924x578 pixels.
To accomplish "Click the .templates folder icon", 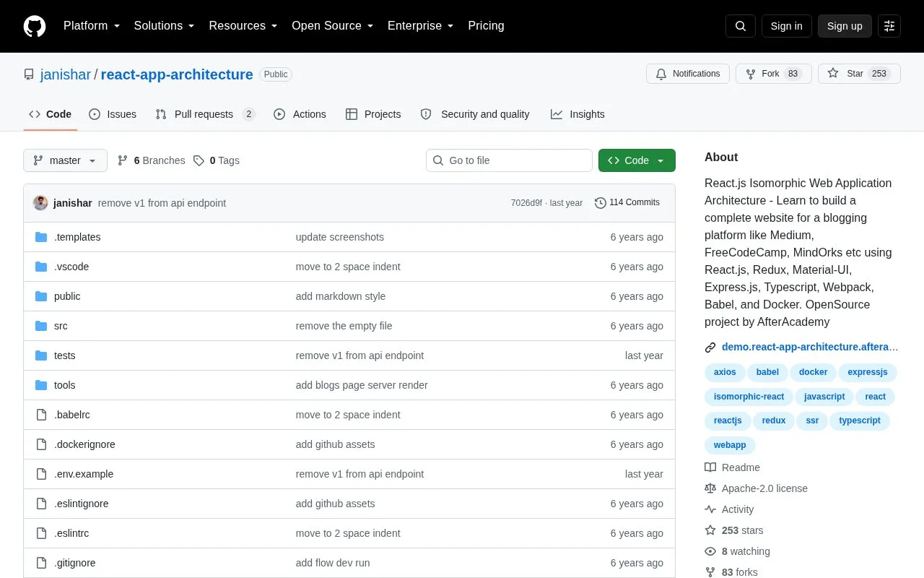I will pos(41,237).
